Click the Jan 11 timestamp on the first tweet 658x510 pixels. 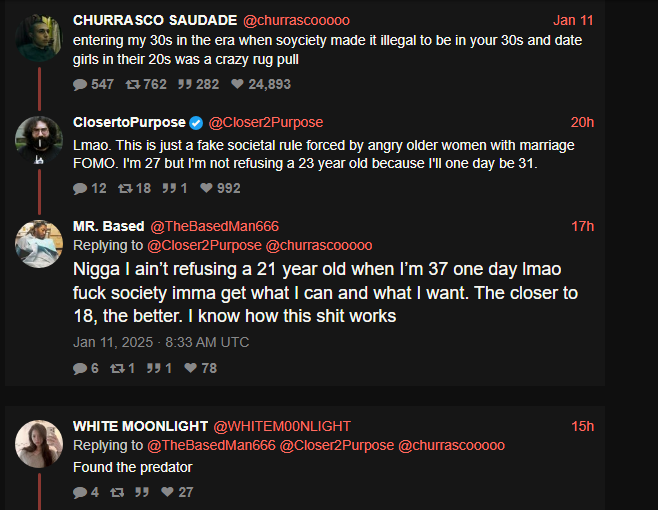coord(573,20)
